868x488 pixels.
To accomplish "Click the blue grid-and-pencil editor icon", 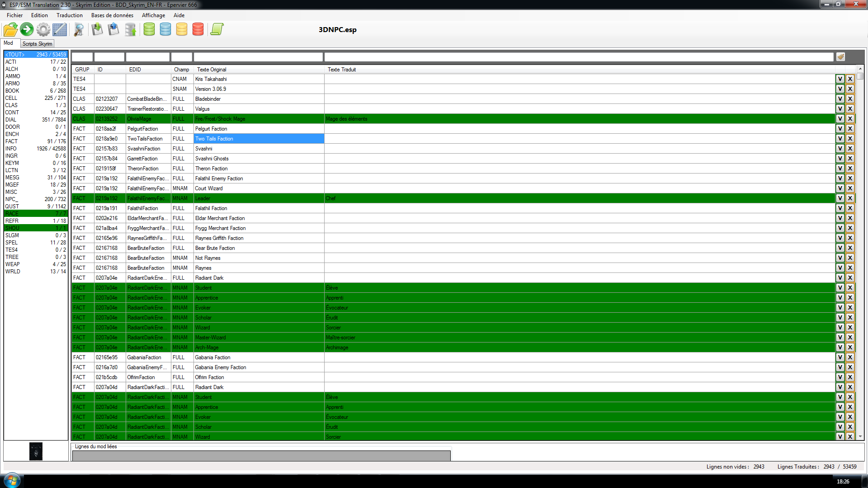I will click(60, 30).
